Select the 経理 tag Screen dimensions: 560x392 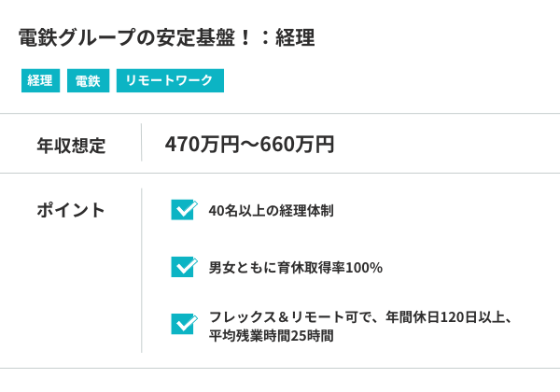pyautogui.click(x=40, y=81)
